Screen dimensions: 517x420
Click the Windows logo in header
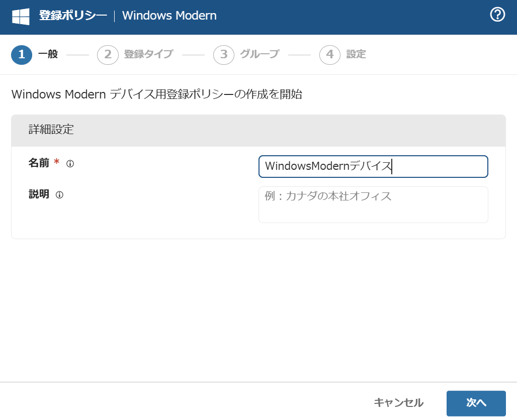21,16
